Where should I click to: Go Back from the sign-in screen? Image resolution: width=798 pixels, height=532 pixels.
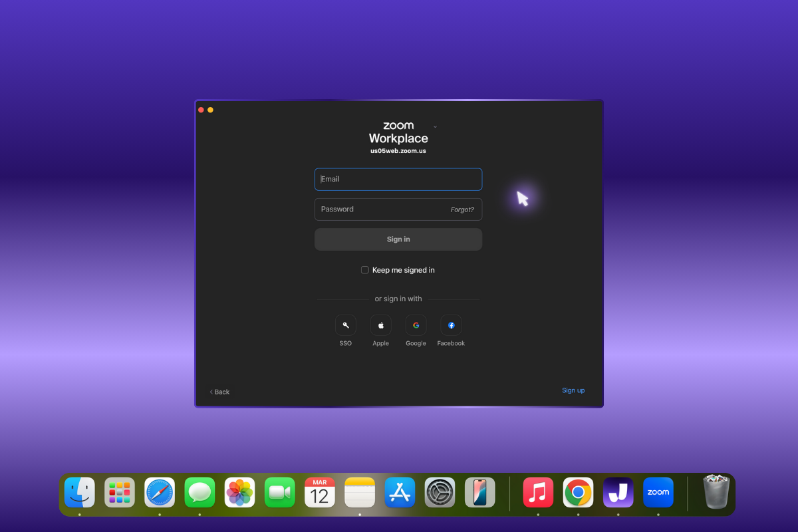point(219,392)
